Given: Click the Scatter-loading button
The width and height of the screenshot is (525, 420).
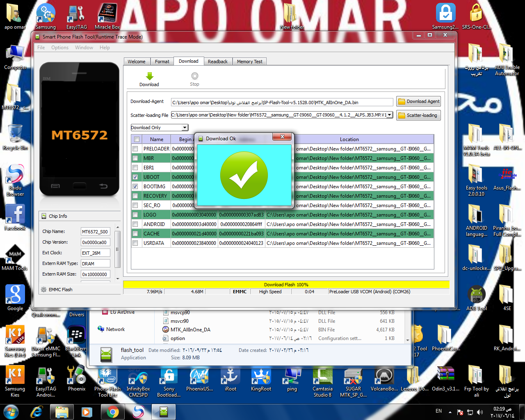Looking at the screenshot, I should pos(419,115).
